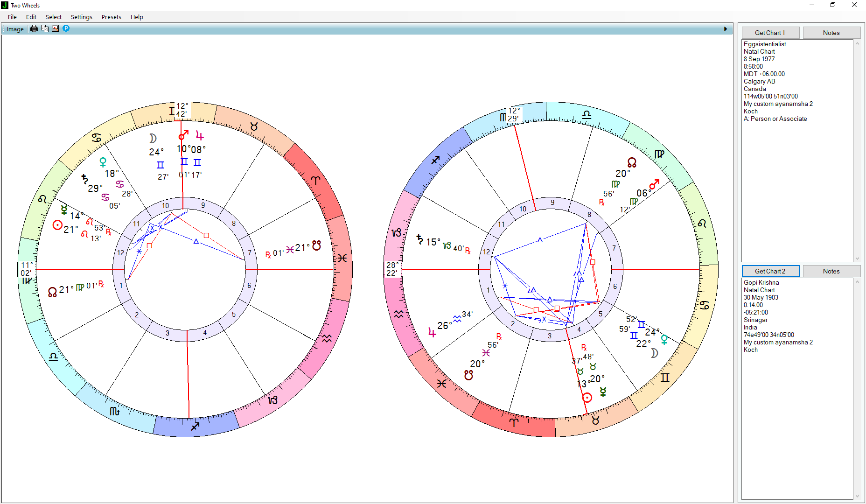Open the Select menu

point(53,17)
